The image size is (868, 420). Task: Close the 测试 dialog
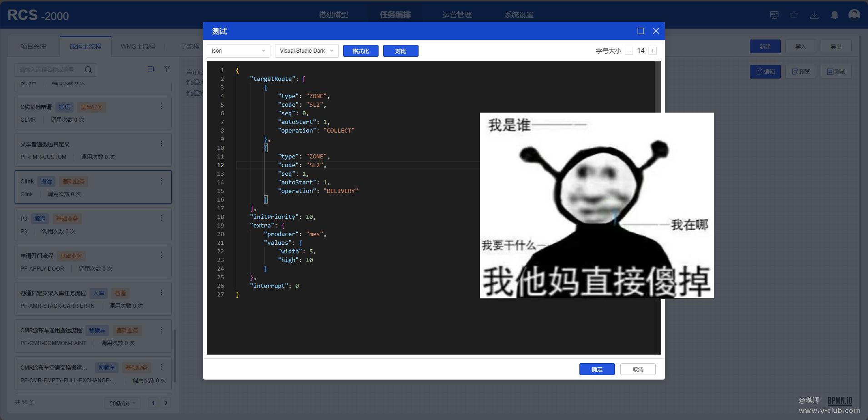pos(656,31)
